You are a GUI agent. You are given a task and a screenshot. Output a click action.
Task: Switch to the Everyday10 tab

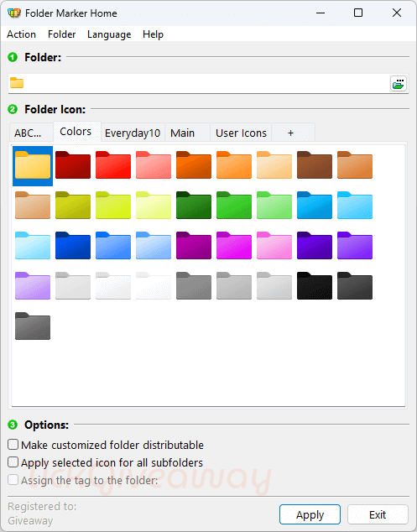click(133, 133)
